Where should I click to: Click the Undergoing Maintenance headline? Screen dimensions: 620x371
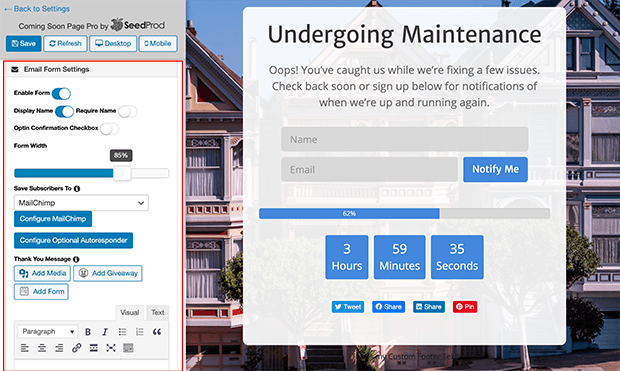405,35
